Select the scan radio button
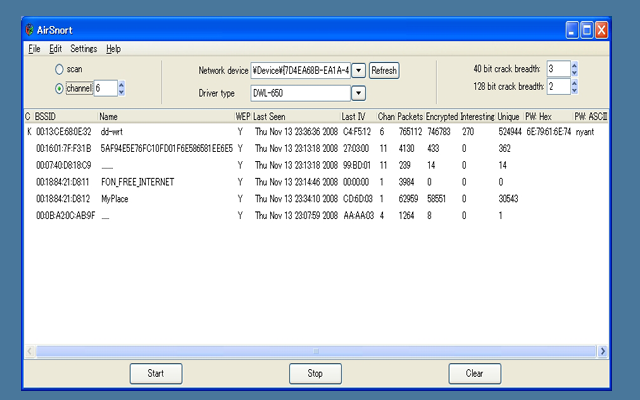The height and width of the screenshot is (400, 640). click(59, 69)
